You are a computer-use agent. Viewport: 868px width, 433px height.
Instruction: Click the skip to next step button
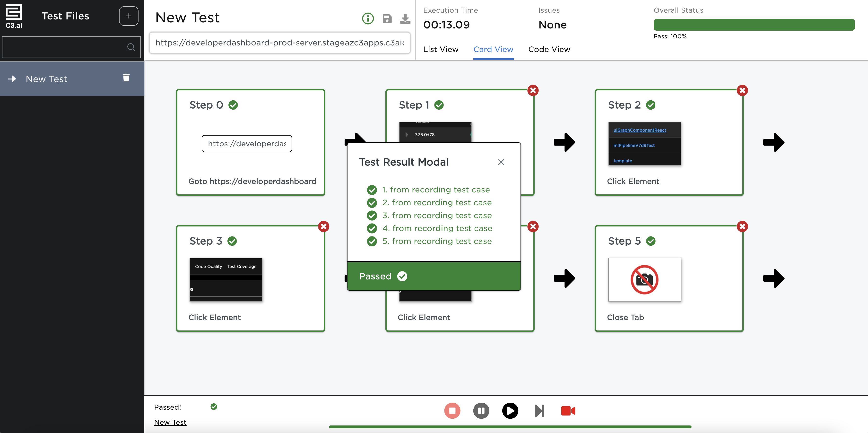tap(539, 410)
